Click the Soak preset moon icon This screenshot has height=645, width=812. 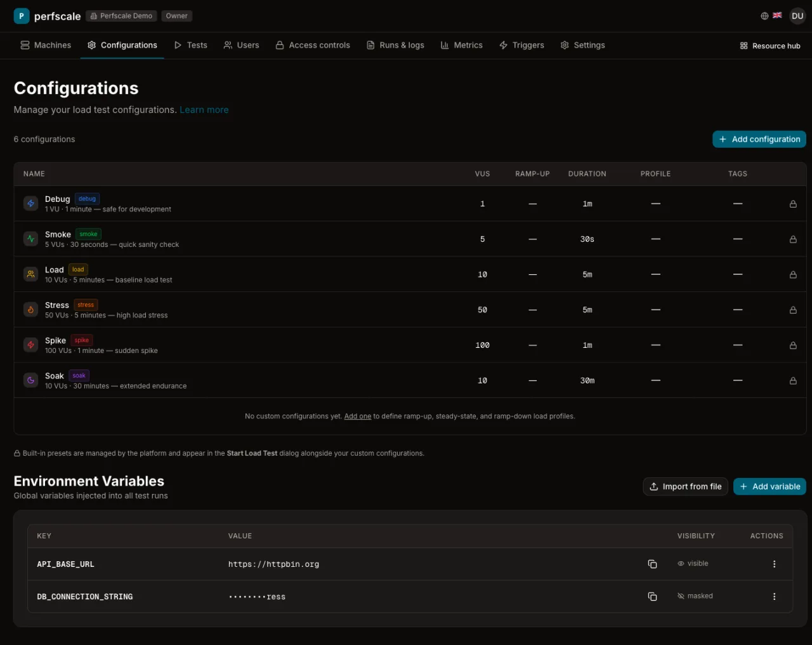pyautogui.click(x=30, y=380)
